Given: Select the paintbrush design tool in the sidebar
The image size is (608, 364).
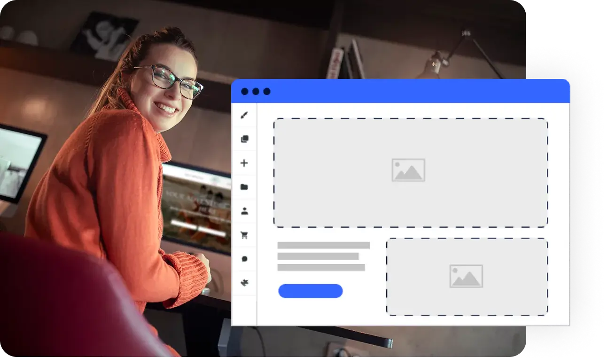Looking at the screenshot, I should (x=244, y=115).
